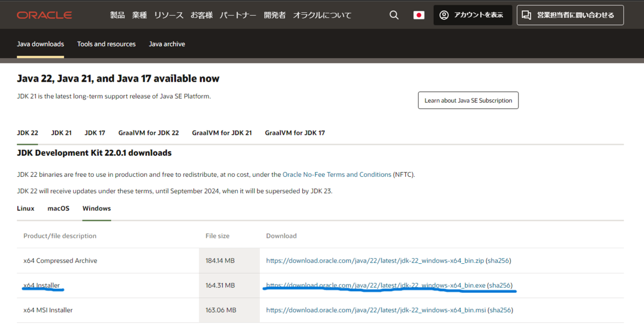Switch to Linux platform tab
Screen dimensions: 644x332
[25, 208]
